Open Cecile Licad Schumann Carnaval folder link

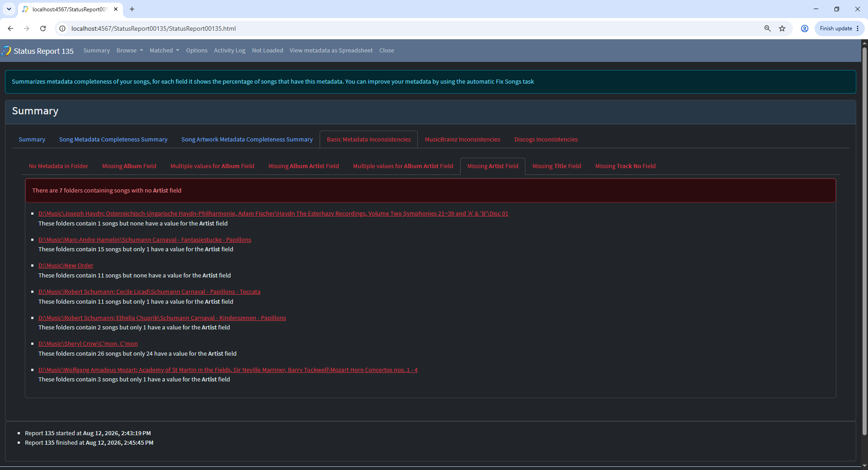(150, 292)
